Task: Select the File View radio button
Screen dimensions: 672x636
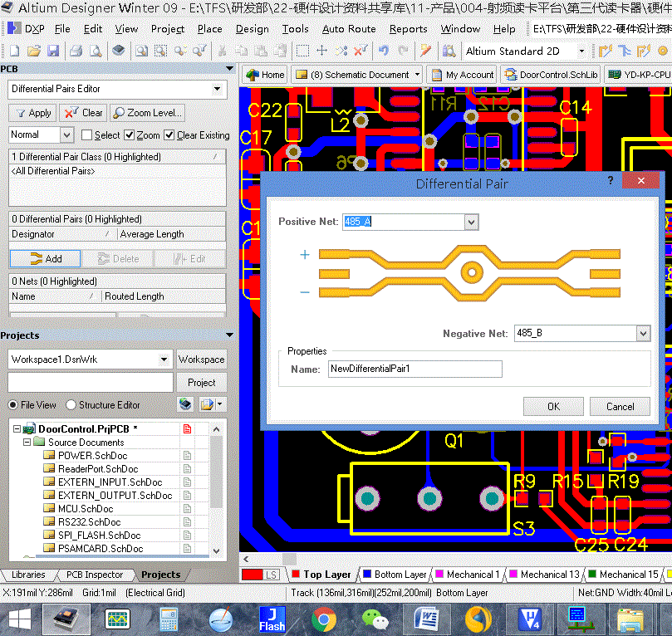Action: pyautogui.click(x=13, y=404)
